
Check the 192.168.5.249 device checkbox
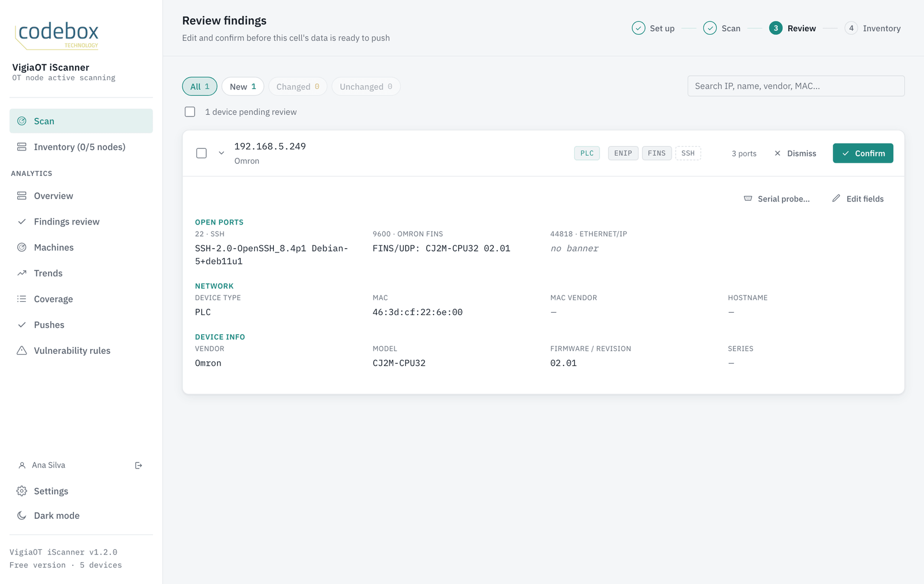pos(202,153)
